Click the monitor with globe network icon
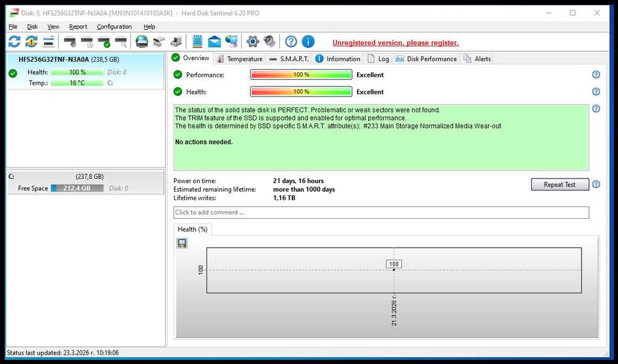This screenshot has width=618, height=364. [231, 41]
